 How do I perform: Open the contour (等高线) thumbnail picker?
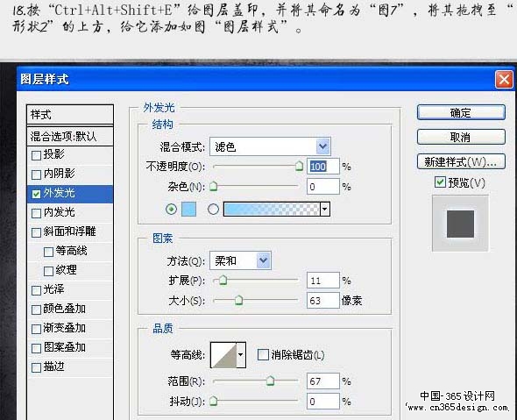click(x=223, y=354)
